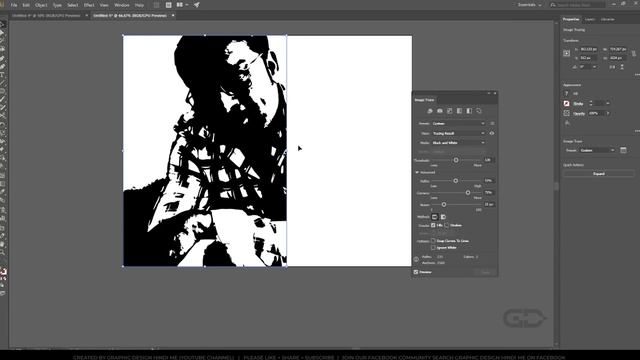
Task: Open the Preset dropdown in Image Trace panel
Action: point(458,123)
